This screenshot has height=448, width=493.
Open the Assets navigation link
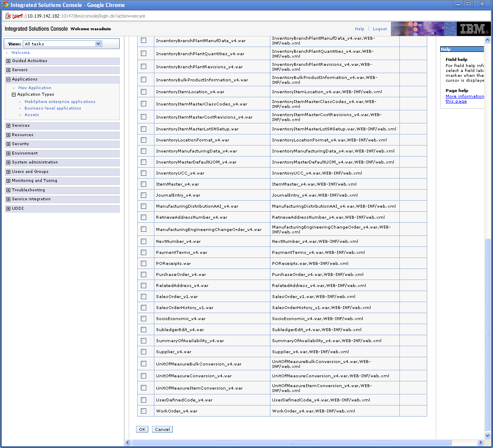coord(32,115)
